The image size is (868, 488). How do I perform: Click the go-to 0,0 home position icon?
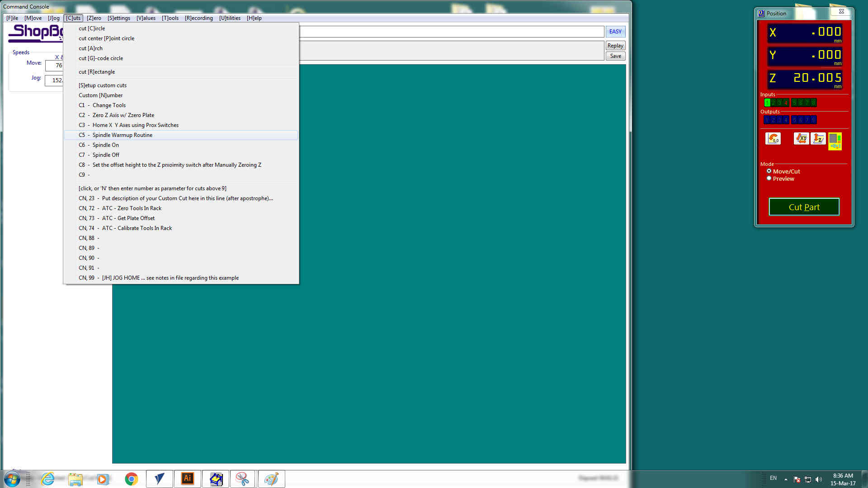(x=773, y=138)
